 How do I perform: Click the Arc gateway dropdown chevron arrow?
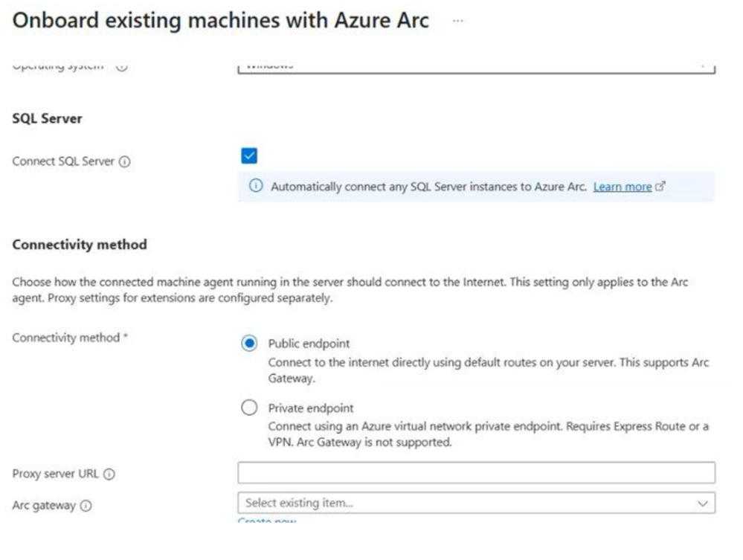pos(702,503)
